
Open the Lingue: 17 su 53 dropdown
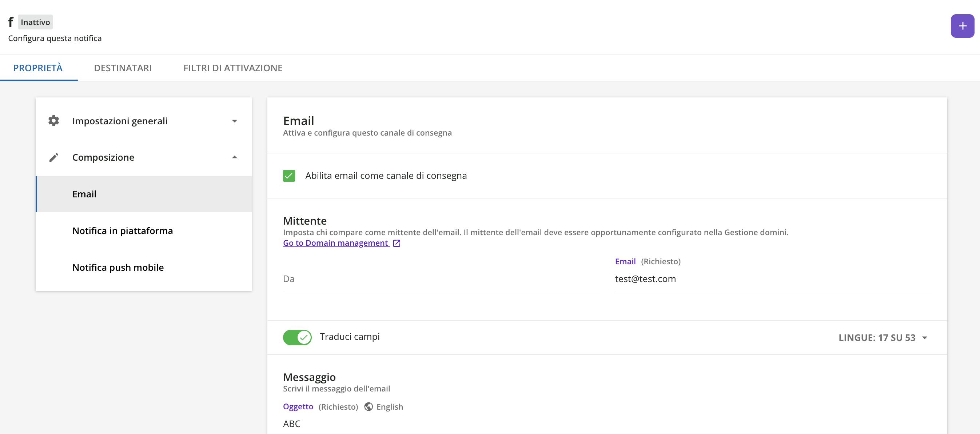coord(883,338)
